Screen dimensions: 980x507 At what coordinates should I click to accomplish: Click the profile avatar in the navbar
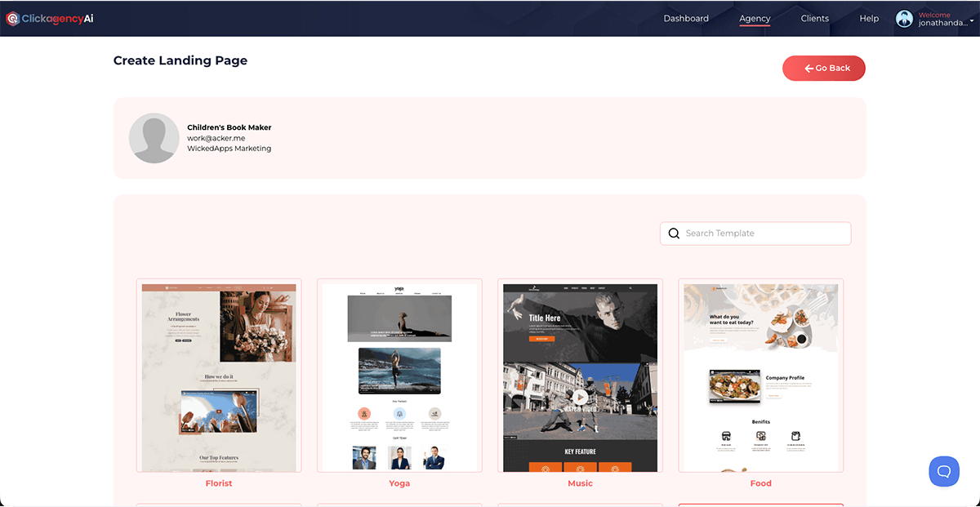point(904,18)
